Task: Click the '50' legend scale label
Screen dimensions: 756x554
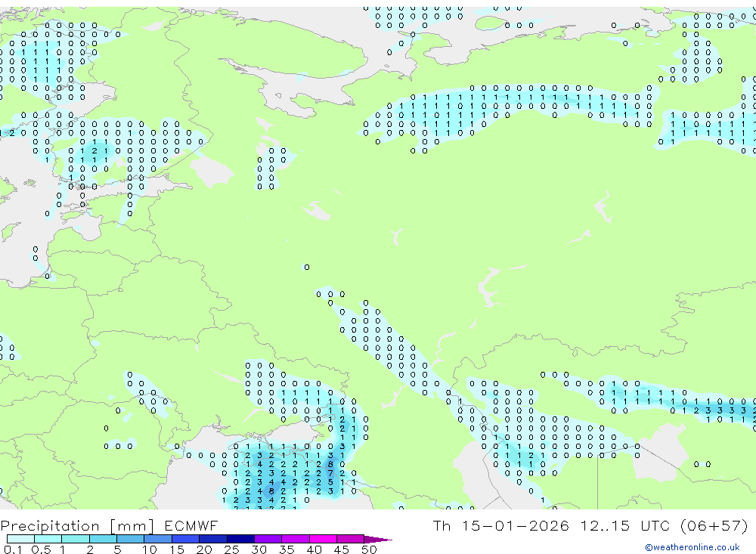Action: pos(369,549)
